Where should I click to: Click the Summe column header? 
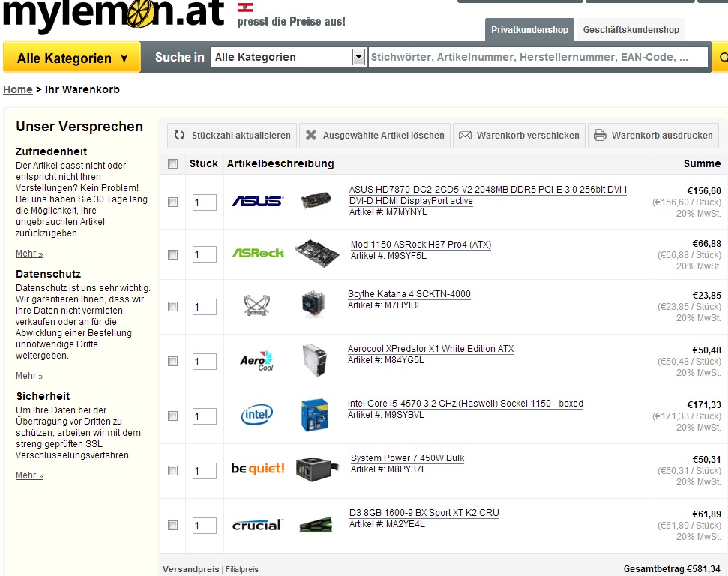[702, 163]
